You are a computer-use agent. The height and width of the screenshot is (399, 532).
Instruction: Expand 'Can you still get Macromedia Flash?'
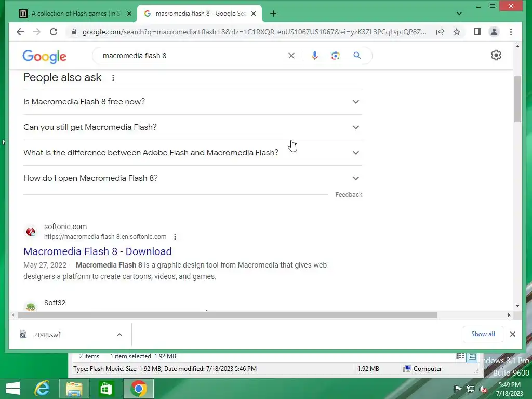pyautogui.click(x=192, y=127)
